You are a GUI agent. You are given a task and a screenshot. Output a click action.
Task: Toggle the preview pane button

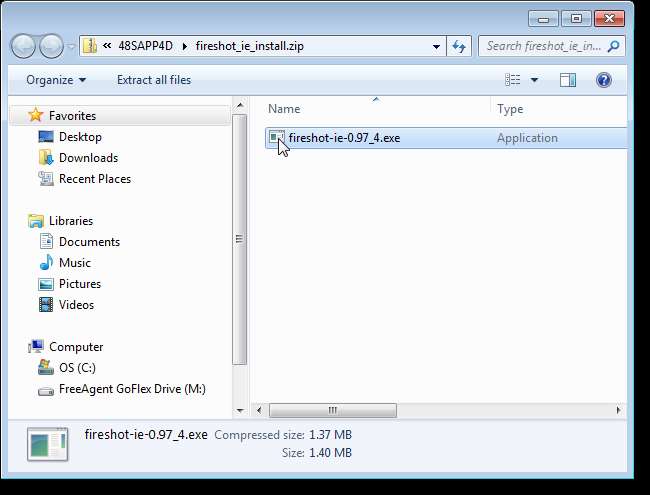tap(568, 80)
